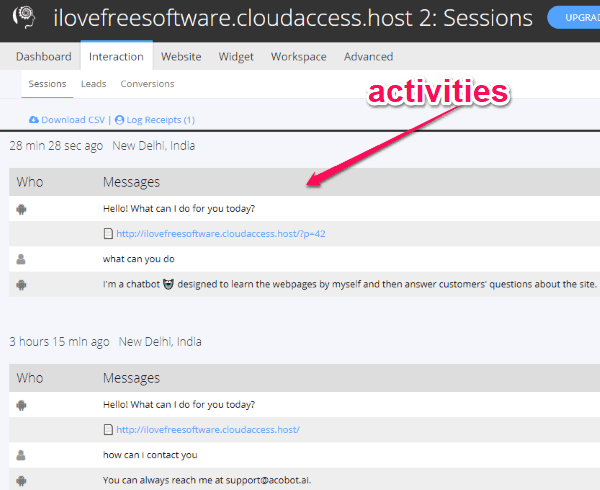Open the ilovefreesoftware.cloudaccess.host/?p=42 link
The height and width of the screenshot is (490, 600).
221,234
